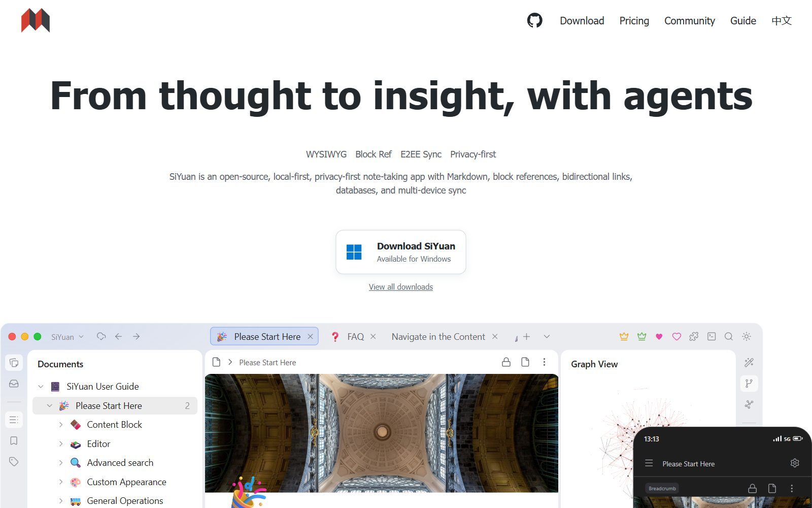Screen dimensions: 812x508
Task: Close the FAQ tab
Action: [x=373, y=336]
